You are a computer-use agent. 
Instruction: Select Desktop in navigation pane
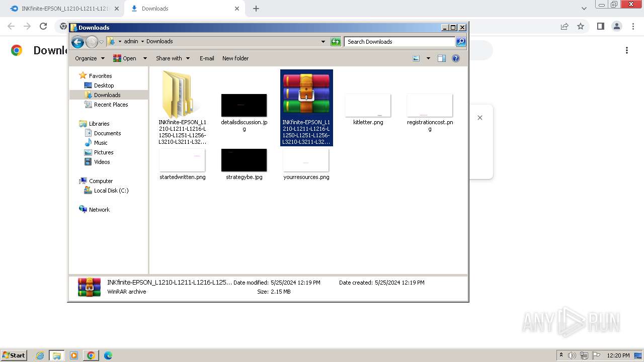pyautogui.click(x=104, y=85)
